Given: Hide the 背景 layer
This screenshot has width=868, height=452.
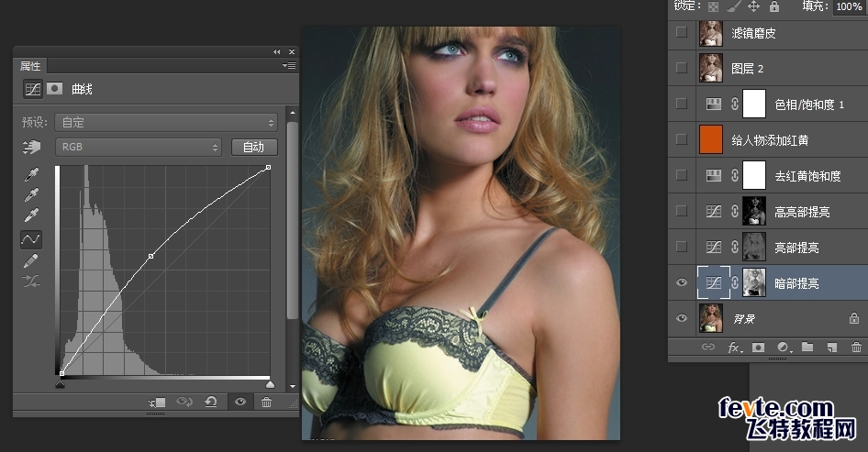Looking at the screenshot, I should coord(682,318).
